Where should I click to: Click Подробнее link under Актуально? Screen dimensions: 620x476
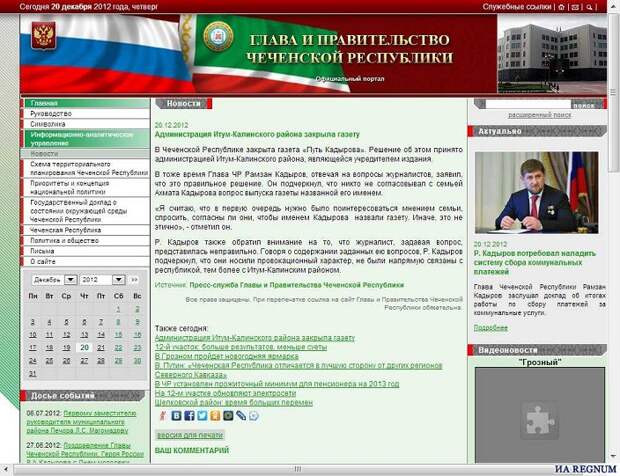click(x=491, y=328)
